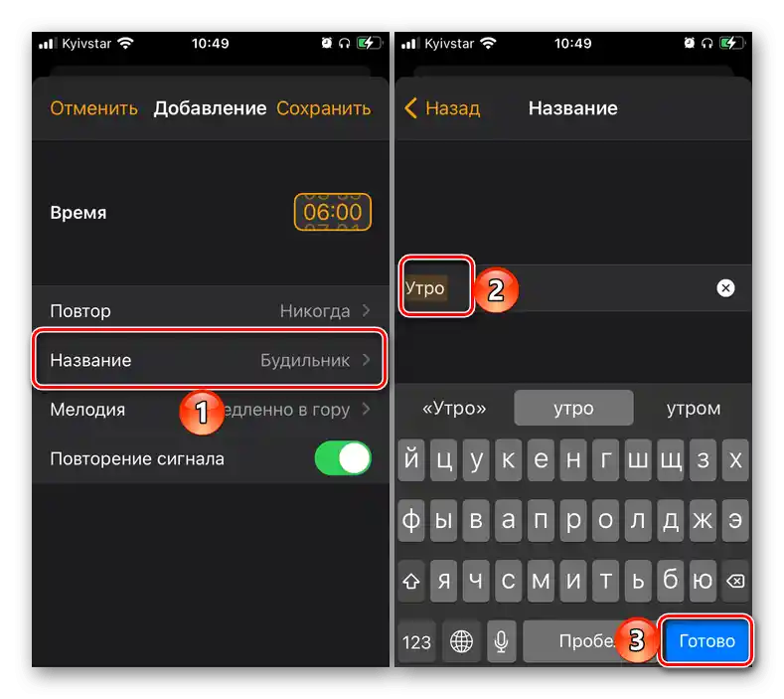Image resolution: width=784 pixels, height=699 pixels.
Task: Tap the shift arrow key
Action: tap(411, 581)
